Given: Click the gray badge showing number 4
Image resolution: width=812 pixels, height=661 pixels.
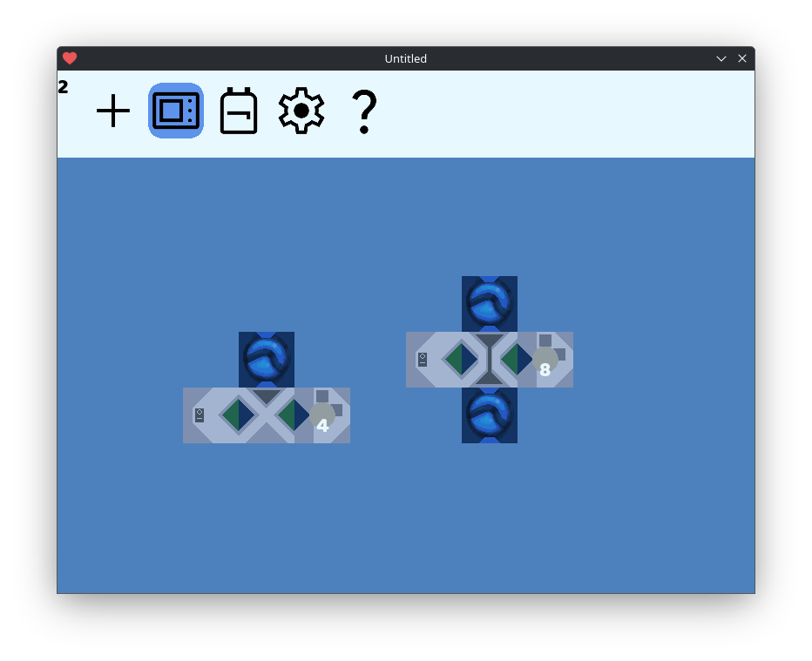Looking at the screenshot, I should [322, 416].
